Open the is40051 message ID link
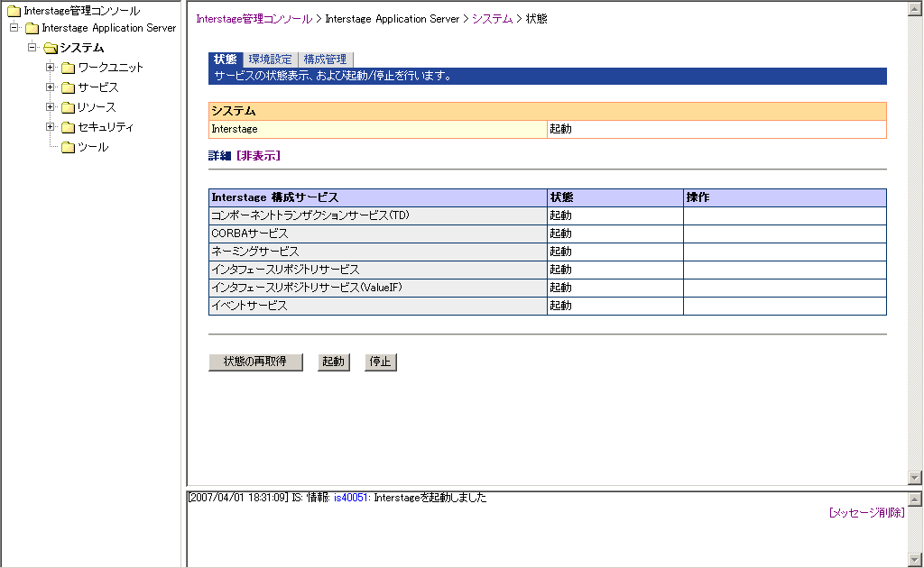The image size is (924, 568). tap(351, 498)
